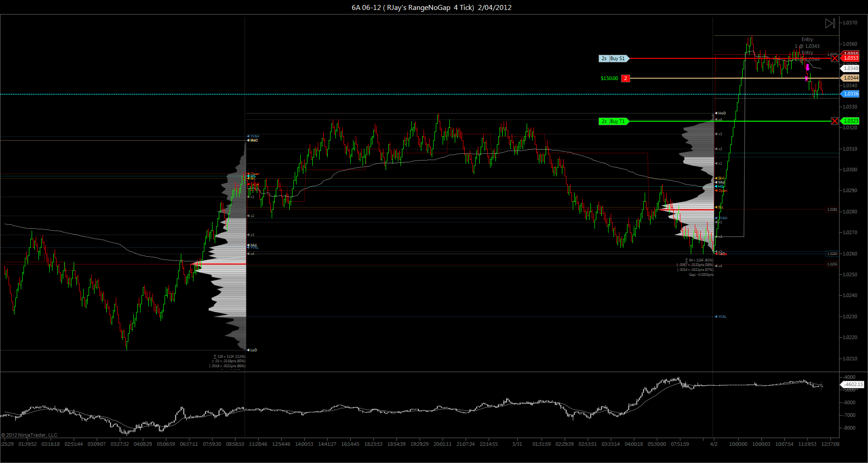Click the green 1.0323 target price marker
This screenshot has height=463, width=868.
(x=850, y=121)
